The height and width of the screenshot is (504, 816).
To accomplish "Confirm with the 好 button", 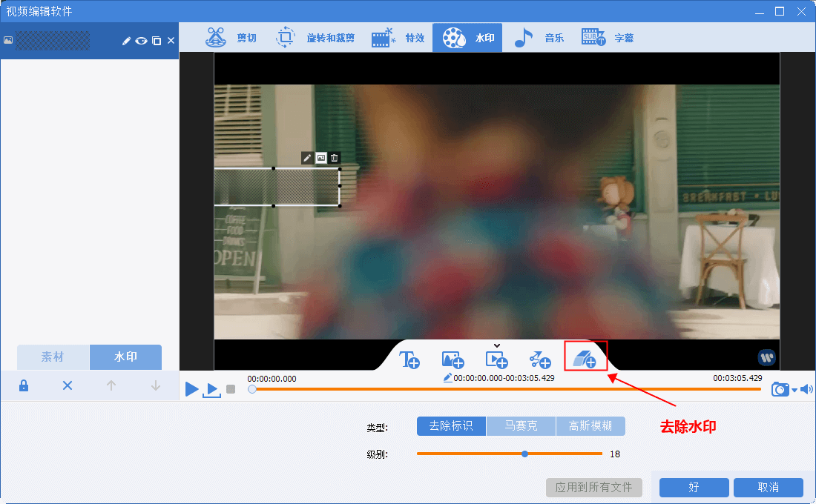I will (x=694, y=488).
